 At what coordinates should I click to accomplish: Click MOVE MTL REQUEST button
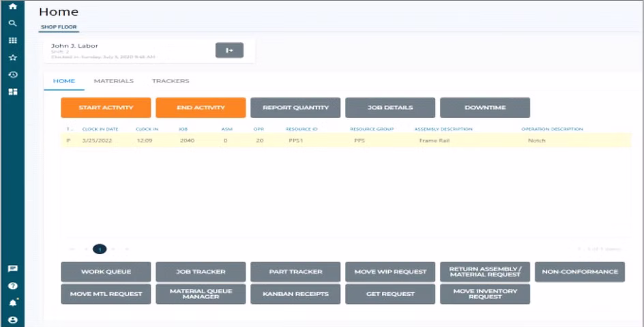point(106,294)
